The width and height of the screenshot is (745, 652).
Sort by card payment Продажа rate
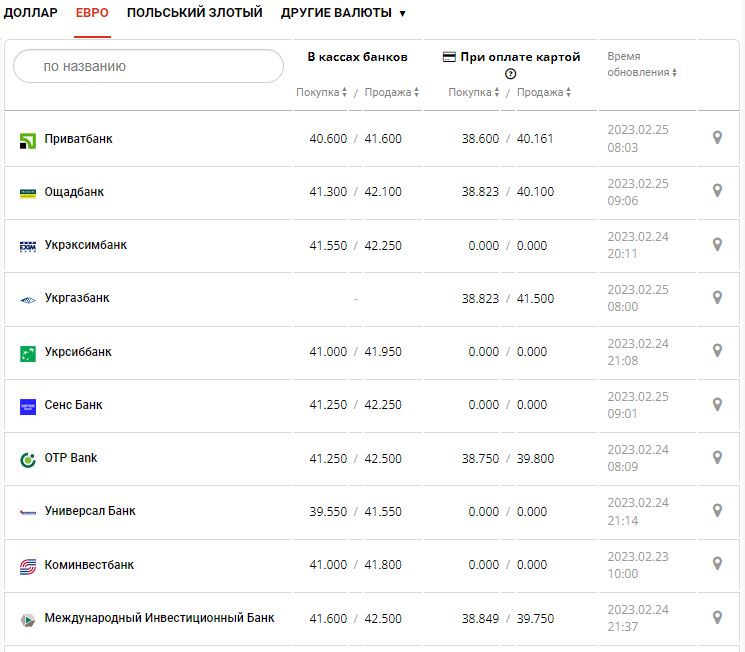[x=545, y=93]
